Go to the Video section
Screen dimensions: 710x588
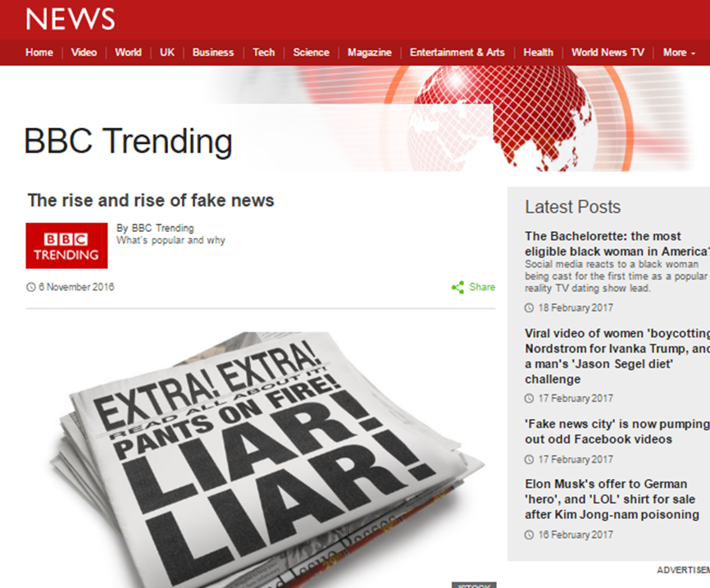coord(84,52)
